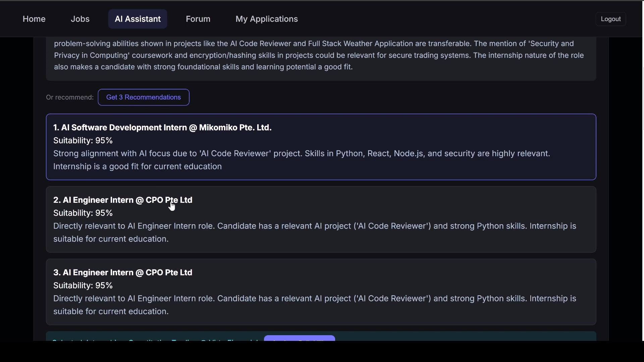Click the Logout button
The height and width of the screenshot is (362, 644).
coord(611,19)
